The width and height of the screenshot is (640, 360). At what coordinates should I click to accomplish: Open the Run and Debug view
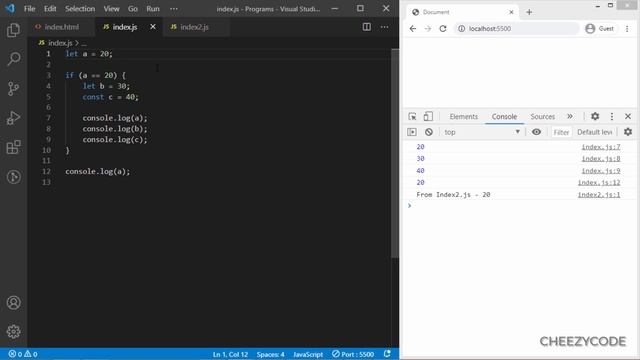tap(13, 118)
